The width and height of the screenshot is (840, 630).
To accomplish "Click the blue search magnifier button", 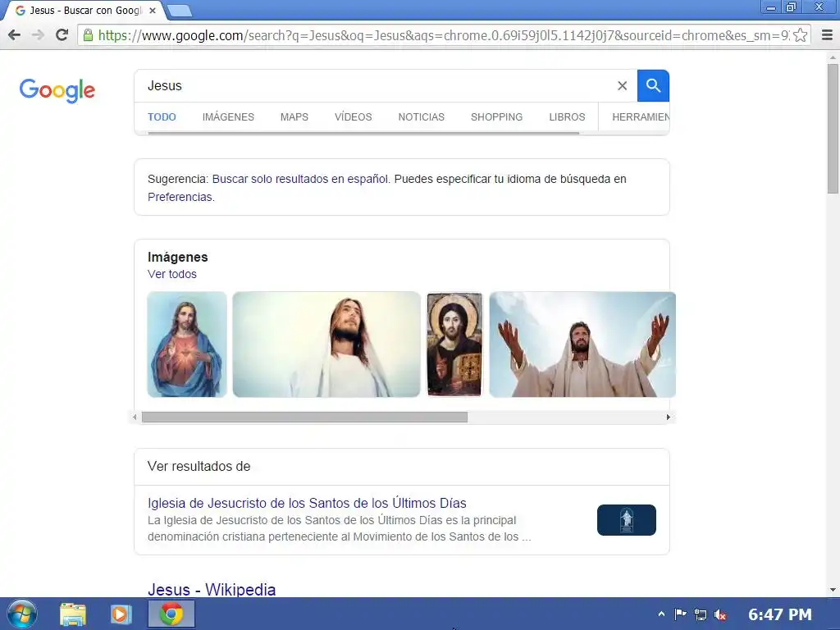I will tap(653, 85).
